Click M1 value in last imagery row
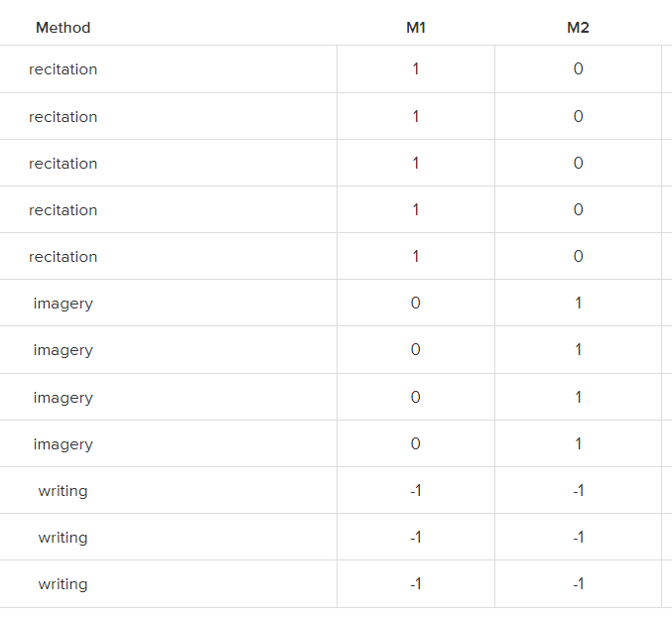672x618 pixels. [x=416, y=444]
